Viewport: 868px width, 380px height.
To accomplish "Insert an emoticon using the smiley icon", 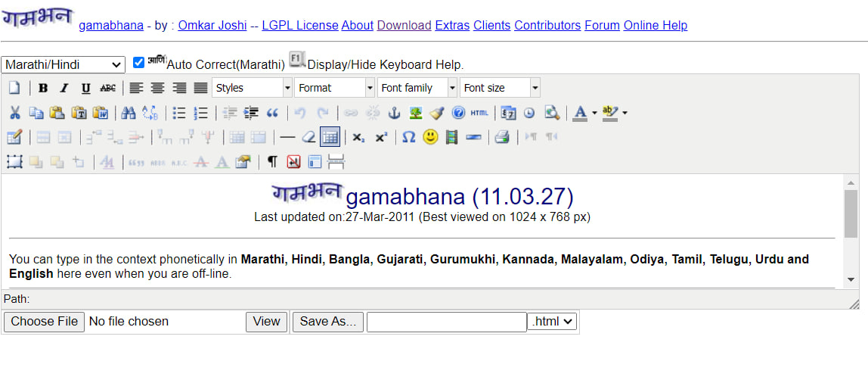I will tap(430, 137).
